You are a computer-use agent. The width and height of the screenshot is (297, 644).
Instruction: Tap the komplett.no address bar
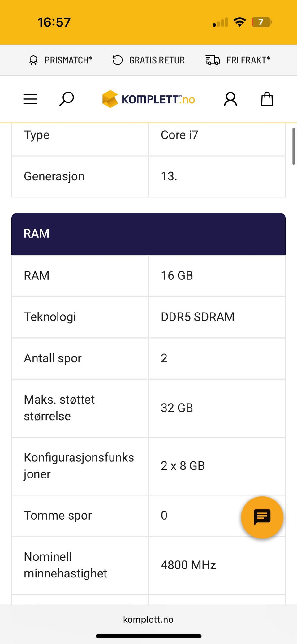coord(148,619)
